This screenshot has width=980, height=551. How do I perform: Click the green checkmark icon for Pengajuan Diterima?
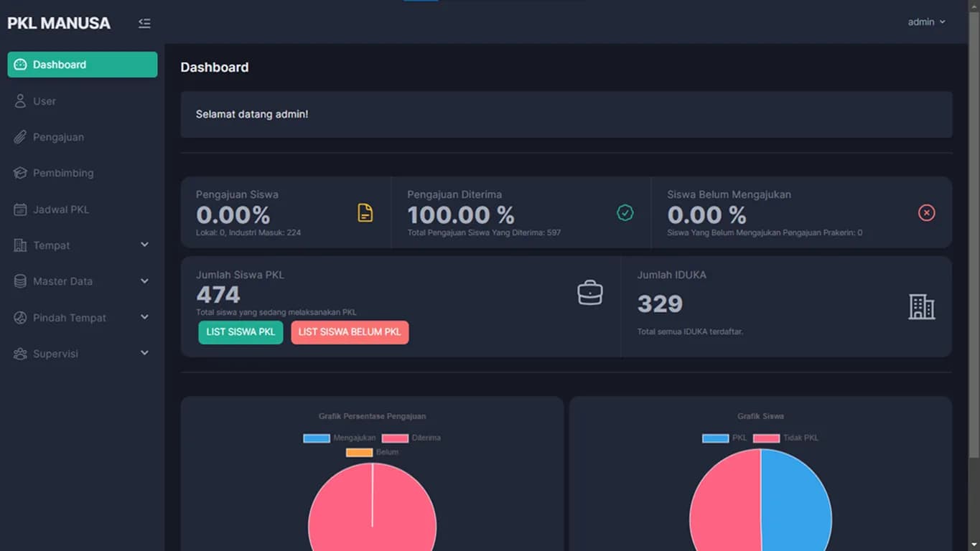click(625, 213)
